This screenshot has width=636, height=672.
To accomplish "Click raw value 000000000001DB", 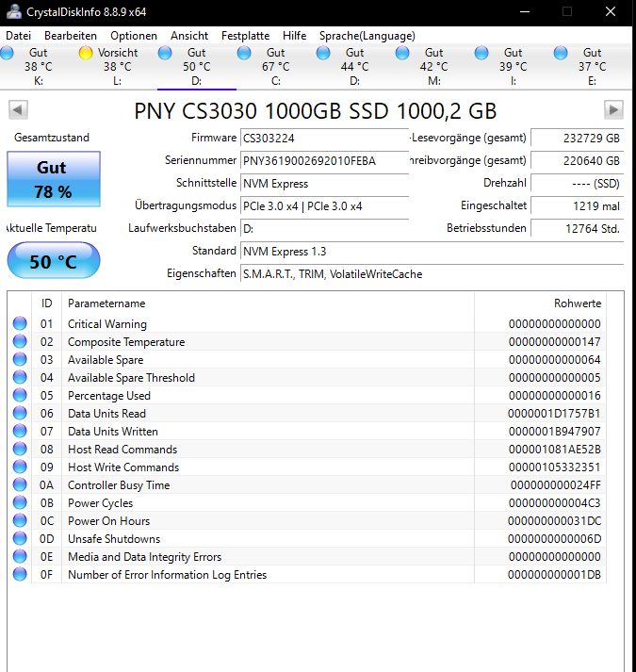I will pyautogui.click(x=554, y=575).
